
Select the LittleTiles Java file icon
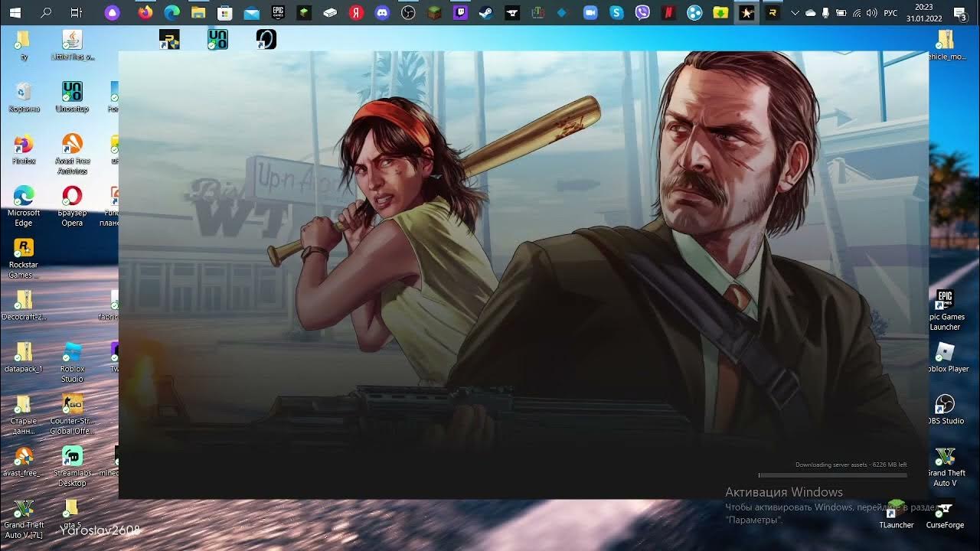72,45
